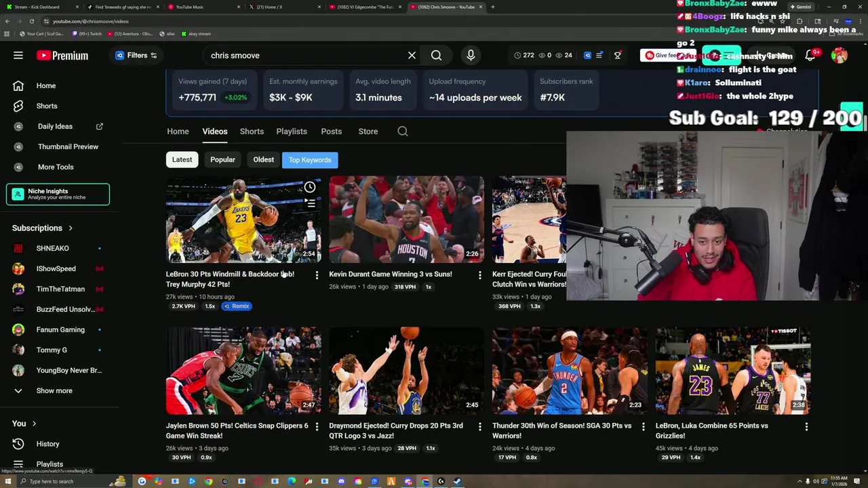This screenshot has width=868, height=488.
Task: Open options menu for LeBron Windmill video
Action: click(317, 275)
